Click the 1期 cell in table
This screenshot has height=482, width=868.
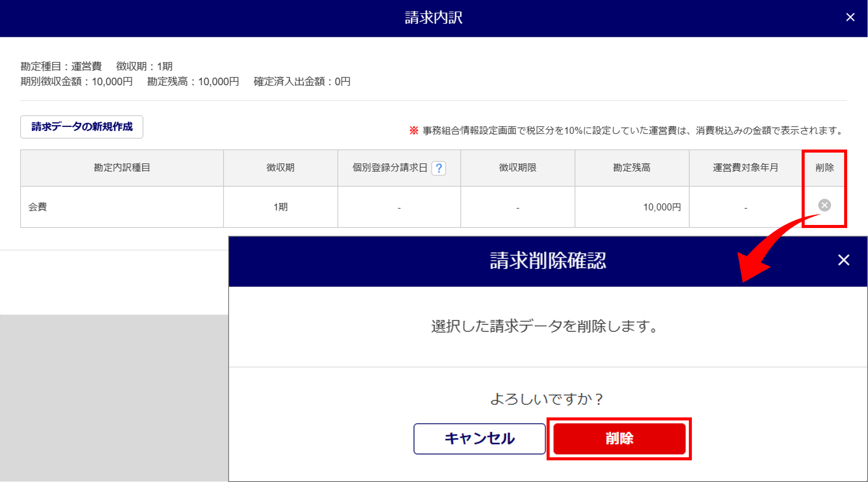click(280, 207)
